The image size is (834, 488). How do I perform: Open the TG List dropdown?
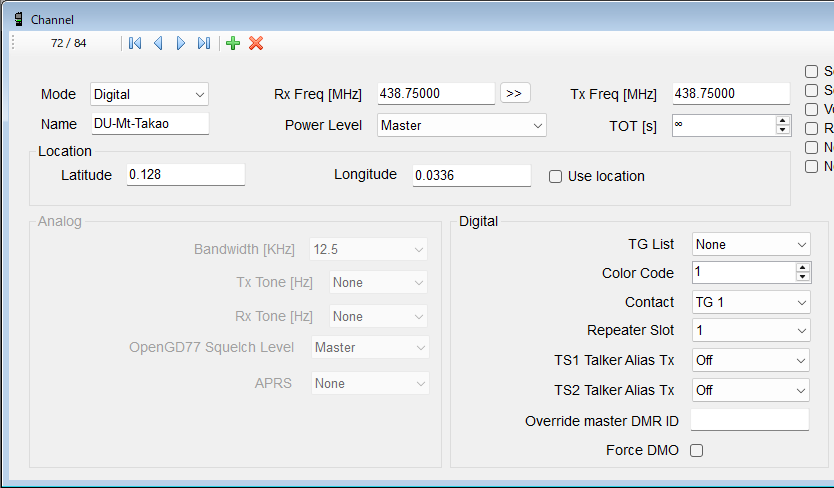[750, 245]
